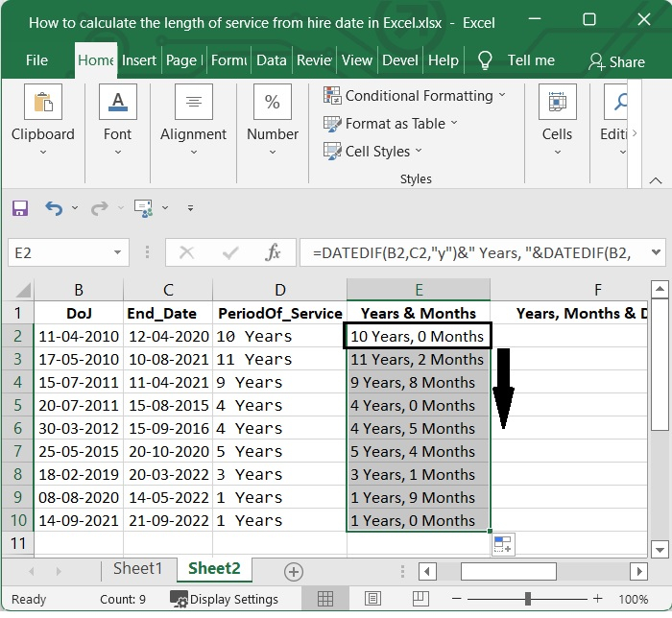Screen dimensions: 672x618
Task: Click the Insert Function fx icon
Action: (274, 252)
